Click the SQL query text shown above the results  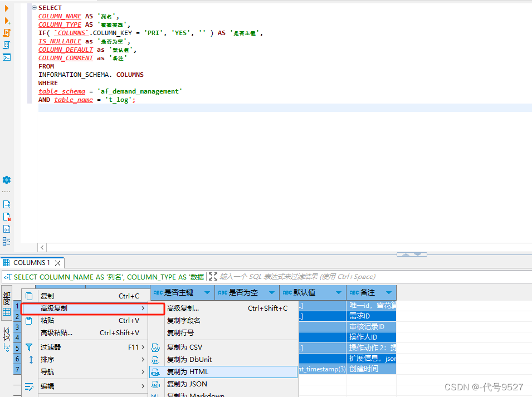[x=109, y=277]
